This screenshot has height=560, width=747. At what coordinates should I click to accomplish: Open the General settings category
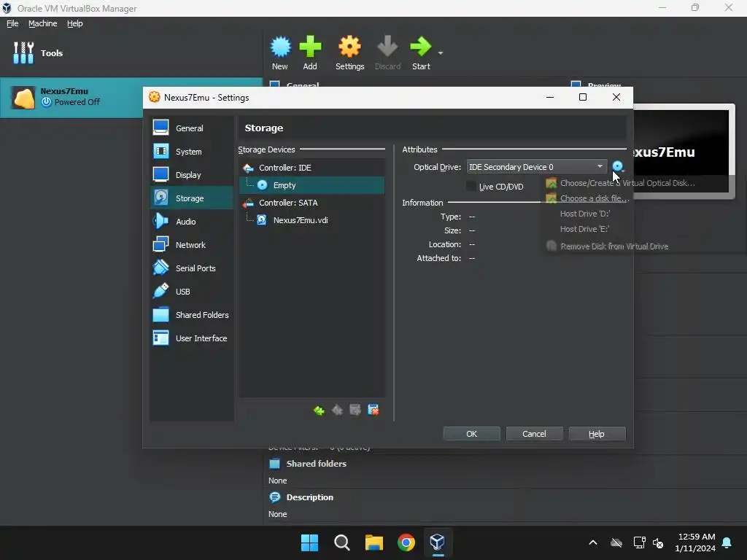point(192,128)
